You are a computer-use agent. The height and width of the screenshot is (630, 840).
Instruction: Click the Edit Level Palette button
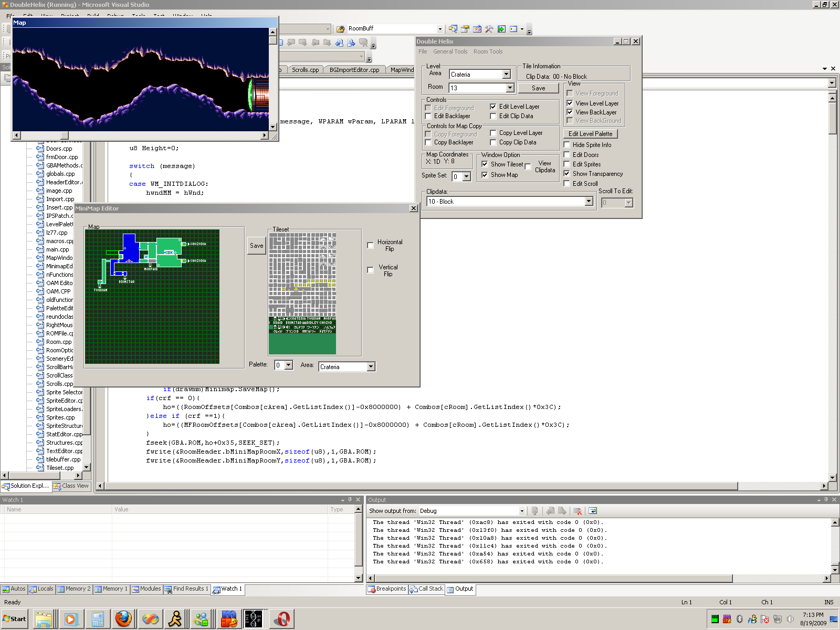[x=590, y=134]
